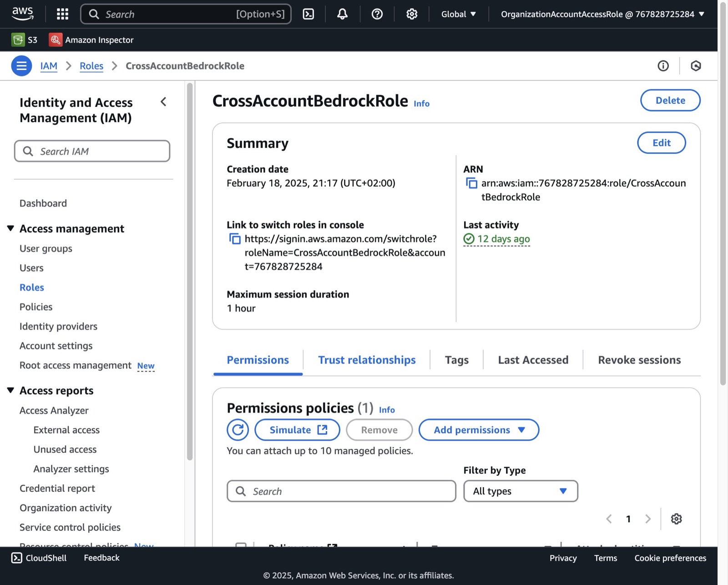Viewport: 728px width, 585px height.
Task: Open Users in the sidebar
Action: [x=31, y=268]
